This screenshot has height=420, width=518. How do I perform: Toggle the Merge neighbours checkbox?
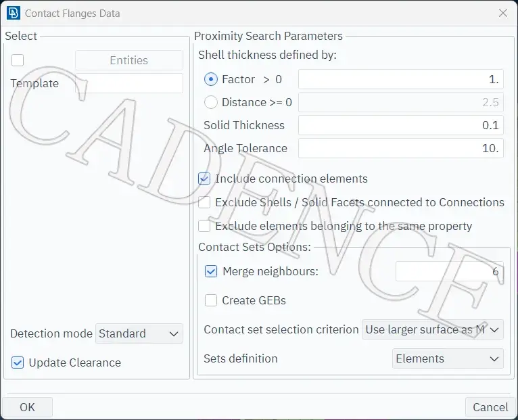(x=211, y=271)
